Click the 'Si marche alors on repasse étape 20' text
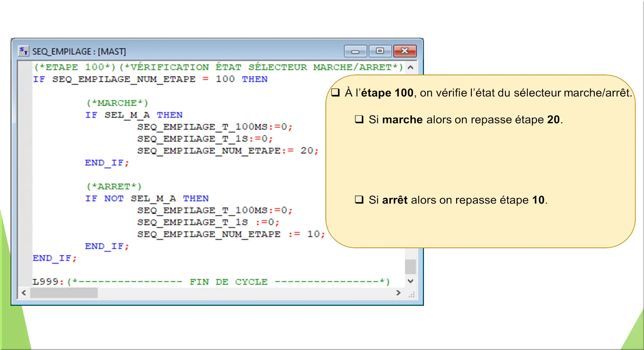The width and height of the screenshot is (644, 350). point(466,120)
